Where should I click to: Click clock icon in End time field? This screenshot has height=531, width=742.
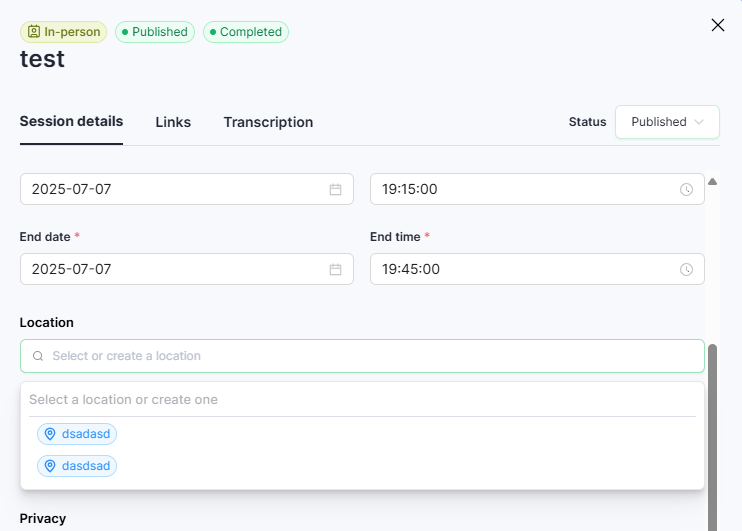pyautogui.click(x=686, y=269)
